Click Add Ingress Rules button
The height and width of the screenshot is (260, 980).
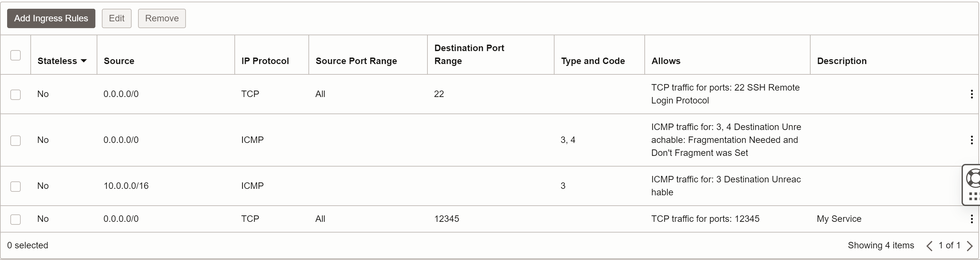[51, 18]
